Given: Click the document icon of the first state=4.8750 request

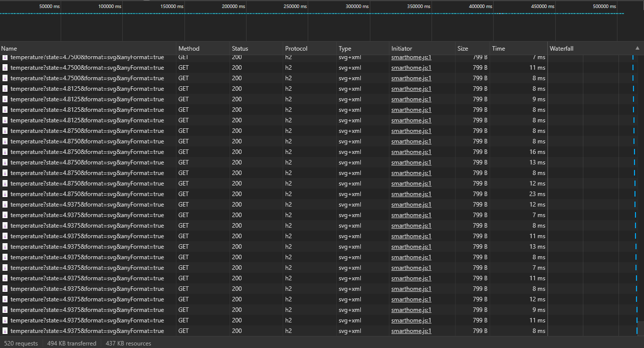Looking at the screenshot, I should coord(5,131).
